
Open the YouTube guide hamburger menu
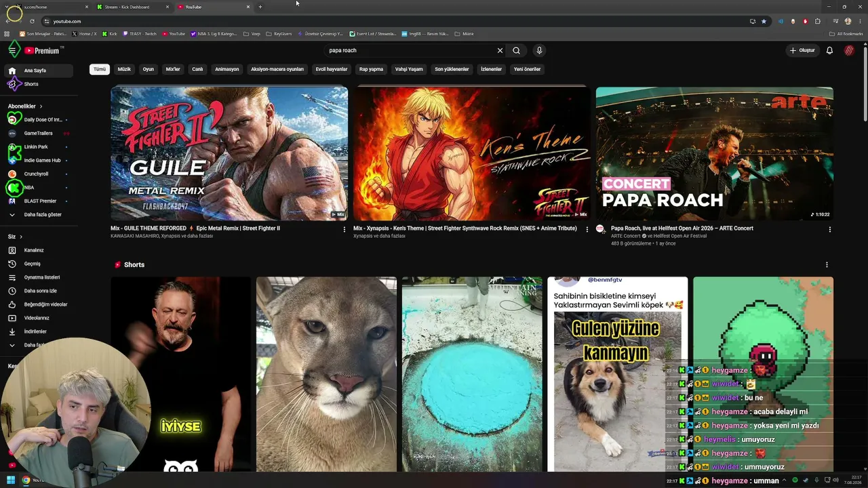click(x=12, y=50)
